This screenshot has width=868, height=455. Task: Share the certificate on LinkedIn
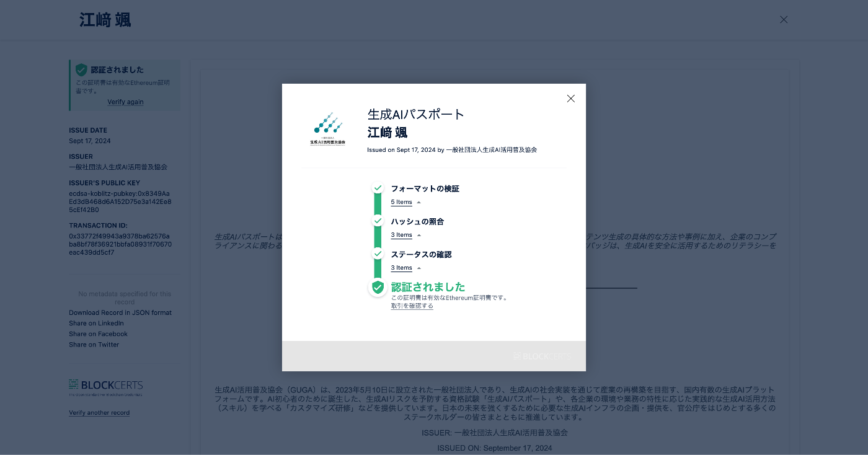pyautogui.click(x=96, y=324)
